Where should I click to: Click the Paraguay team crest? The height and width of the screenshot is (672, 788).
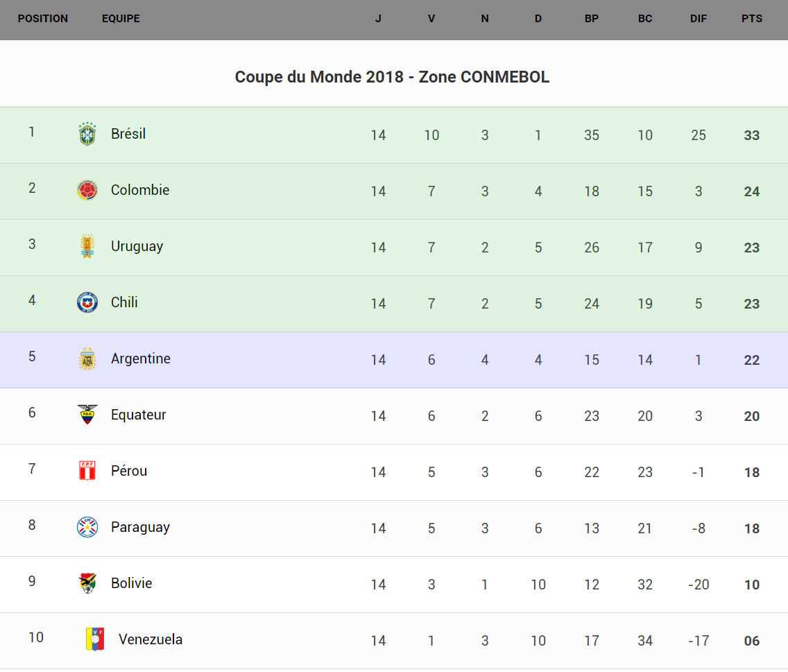87,527
